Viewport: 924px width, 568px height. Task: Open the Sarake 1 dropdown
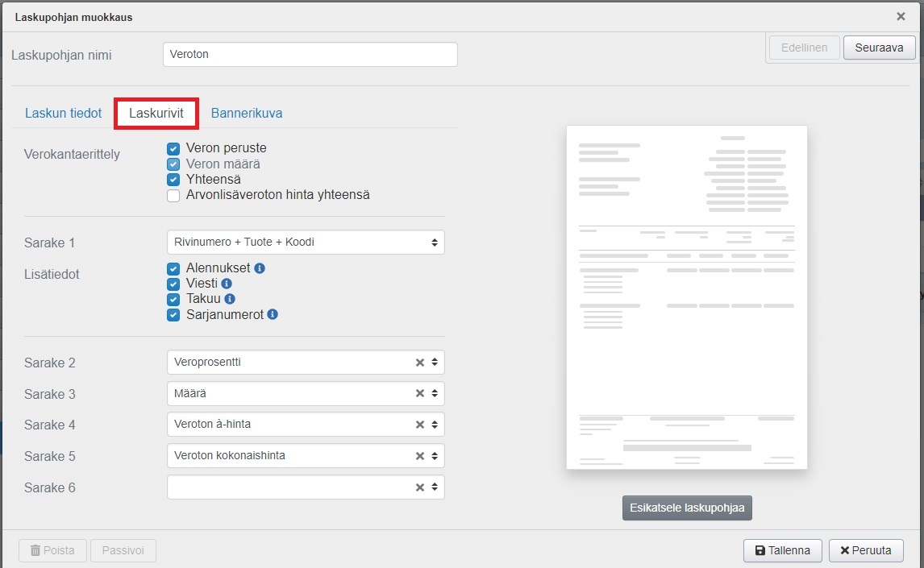click(305, 243)
